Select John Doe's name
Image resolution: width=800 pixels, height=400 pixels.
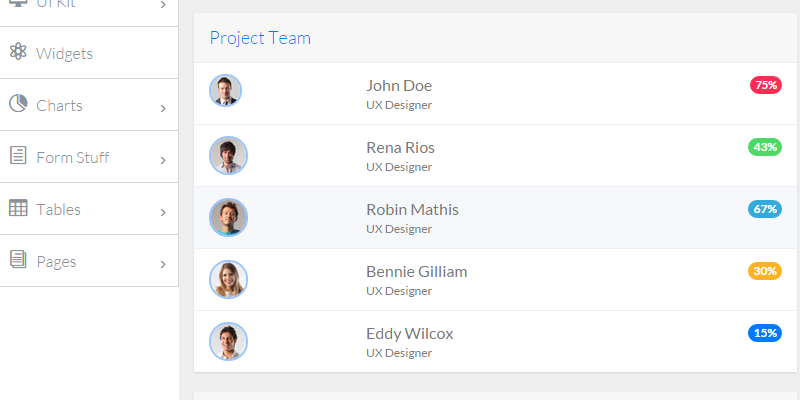click(399, 85)
